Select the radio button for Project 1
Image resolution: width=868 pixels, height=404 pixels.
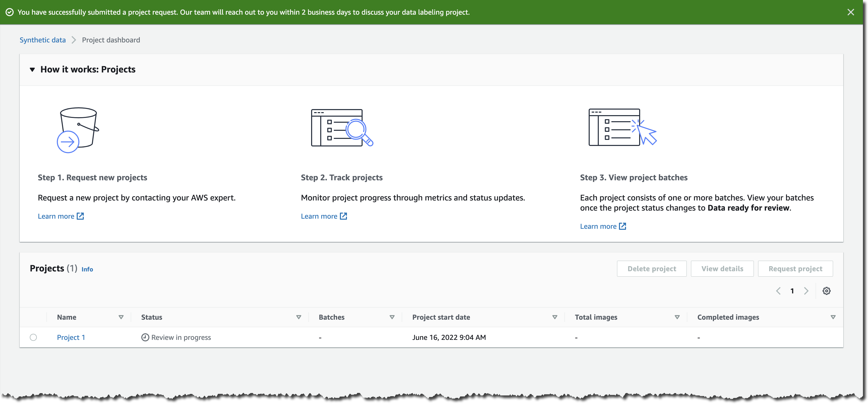33,337
